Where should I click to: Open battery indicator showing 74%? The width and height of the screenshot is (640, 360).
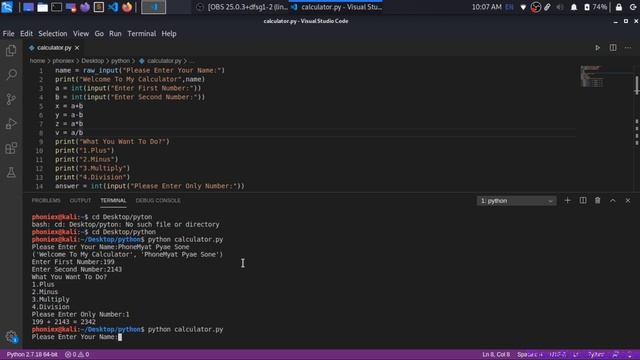point(595,7)
